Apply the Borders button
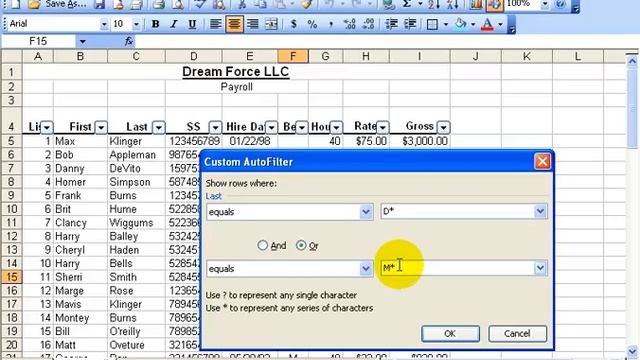Image resolution: width=640 pixels, height=360 pixels. point(432,24)
